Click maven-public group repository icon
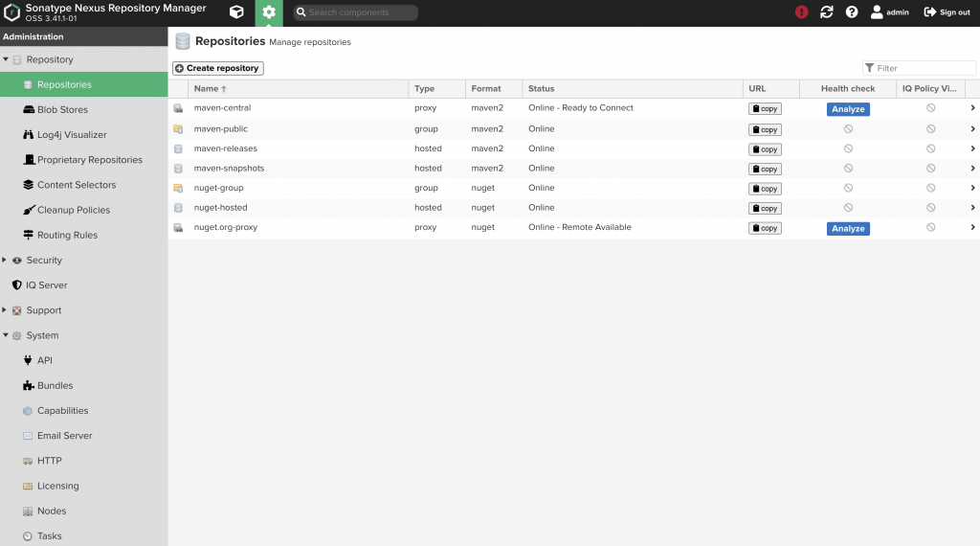 point(178,129)
